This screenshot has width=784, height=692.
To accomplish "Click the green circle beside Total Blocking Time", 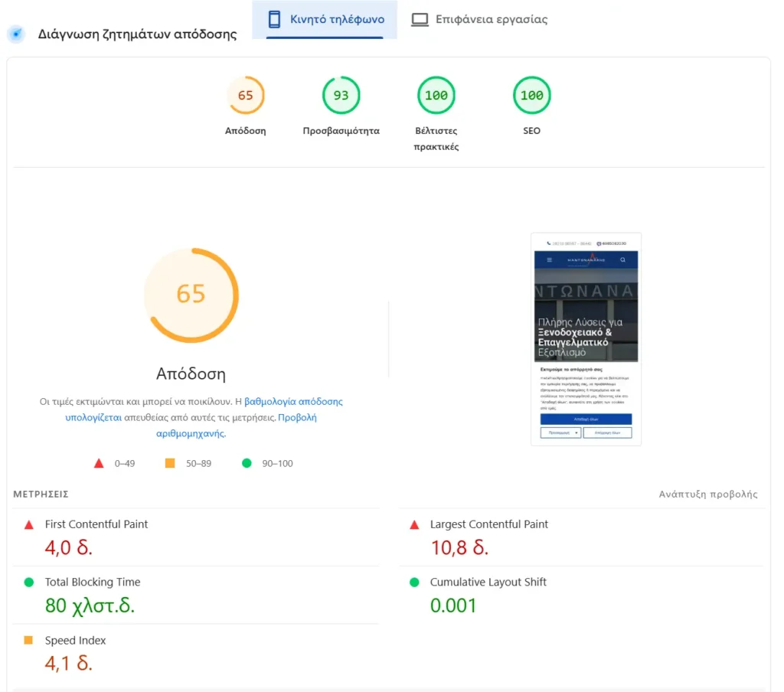I will click(x=29, y=583).
